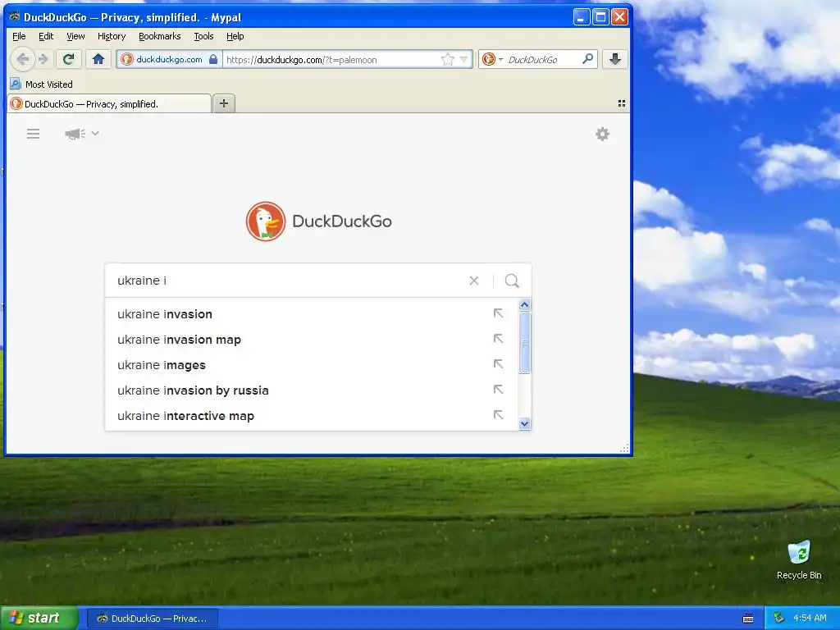The image size is (840, 630).
Task: Open the Bookmarks menu
Action: click(x=160, y=36)
